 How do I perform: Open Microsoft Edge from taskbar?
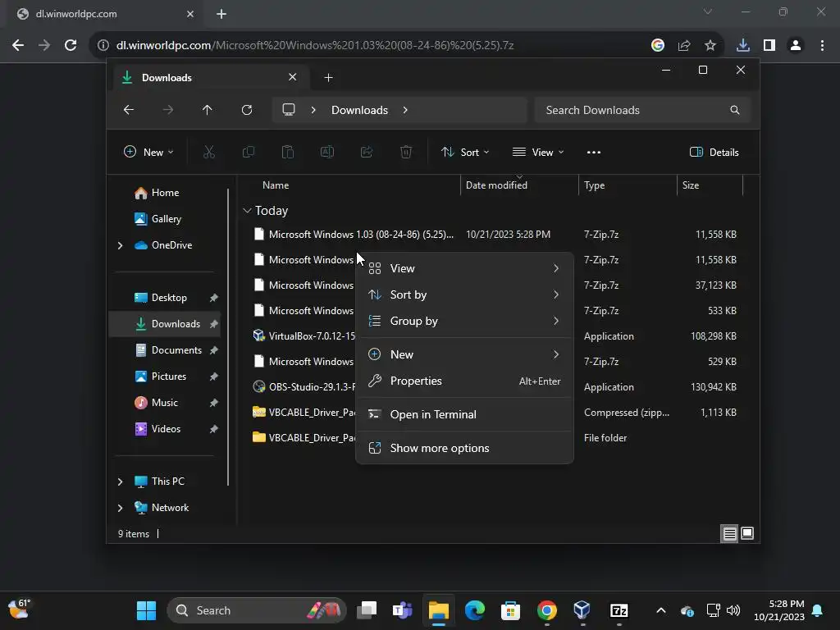475,610
